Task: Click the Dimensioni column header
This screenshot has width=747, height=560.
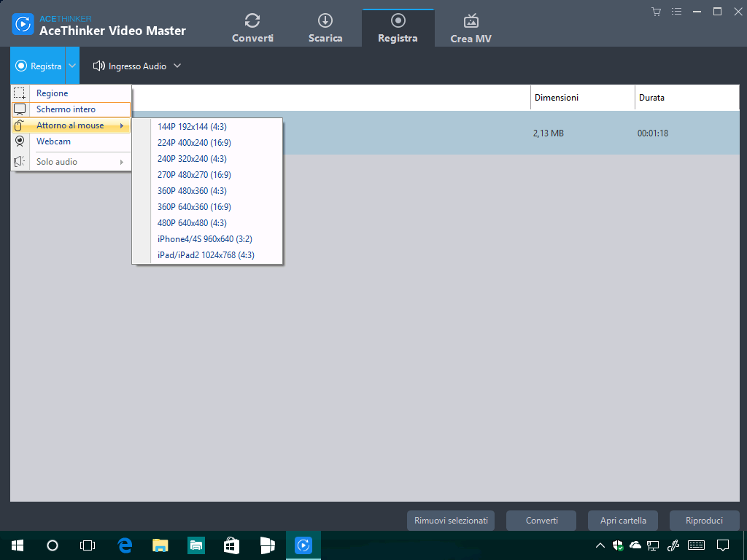Action: pos(583,98)
